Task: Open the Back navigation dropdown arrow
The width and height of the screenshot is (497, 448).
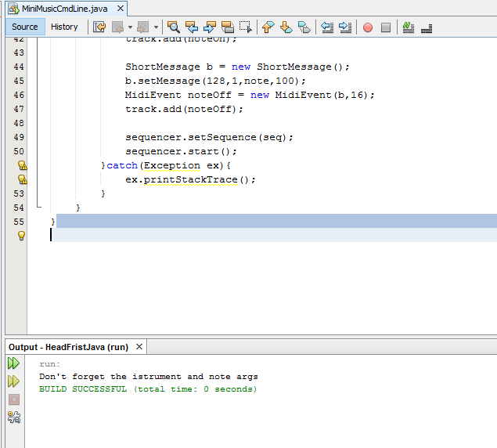Action: tap(131, 27)
